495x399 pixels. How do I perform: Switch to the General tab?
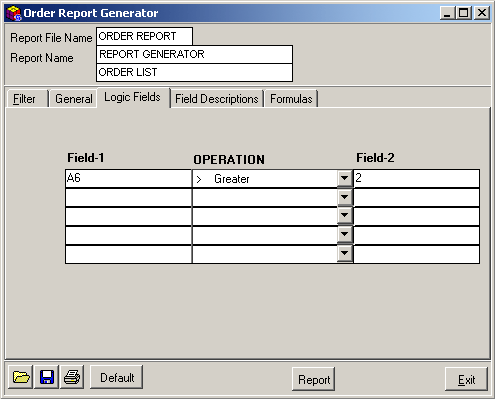(x=74, y=99)
